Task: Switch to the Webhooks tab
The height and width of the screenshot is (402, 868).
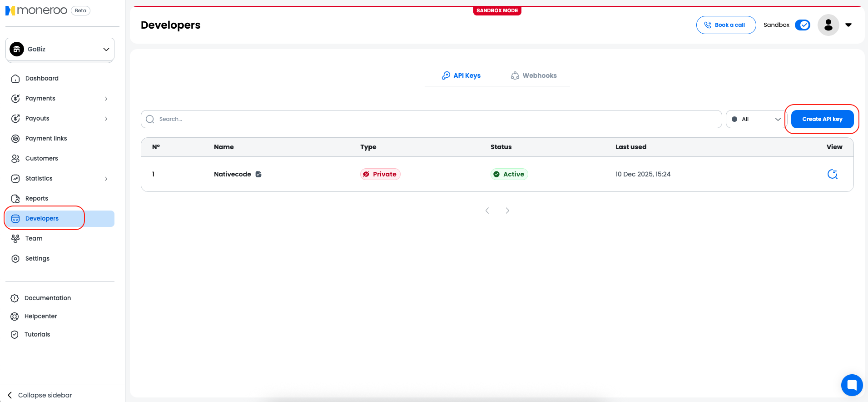Action: (x=534, y=75)
